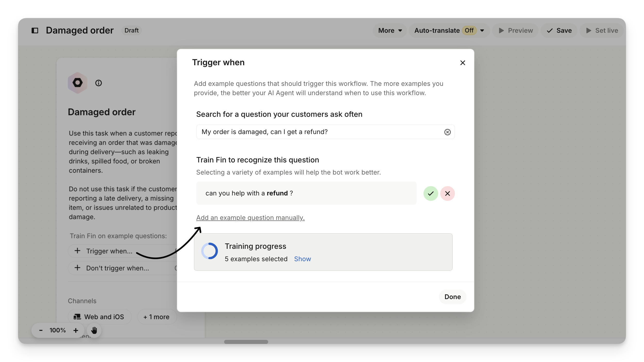This screenshot has height=362, width=644.
Task: Save the workflow draft
Action: tap(559, 30)
